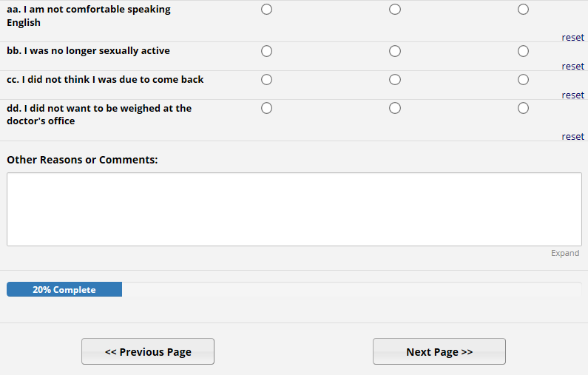Mark last radio for 'did not want to be weighed'
This screenshot has width=588, height=375.
click(524, 109)
